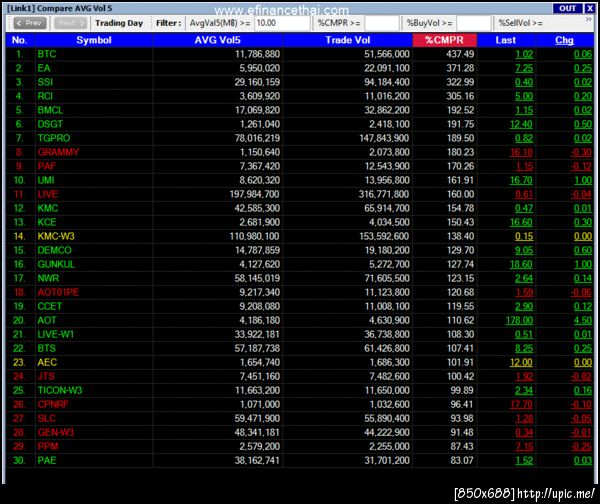The height and width of the screenshot is (504, 600).
Task: Open the GUNKUL last price 18.60 link
Action: [521, 264]
